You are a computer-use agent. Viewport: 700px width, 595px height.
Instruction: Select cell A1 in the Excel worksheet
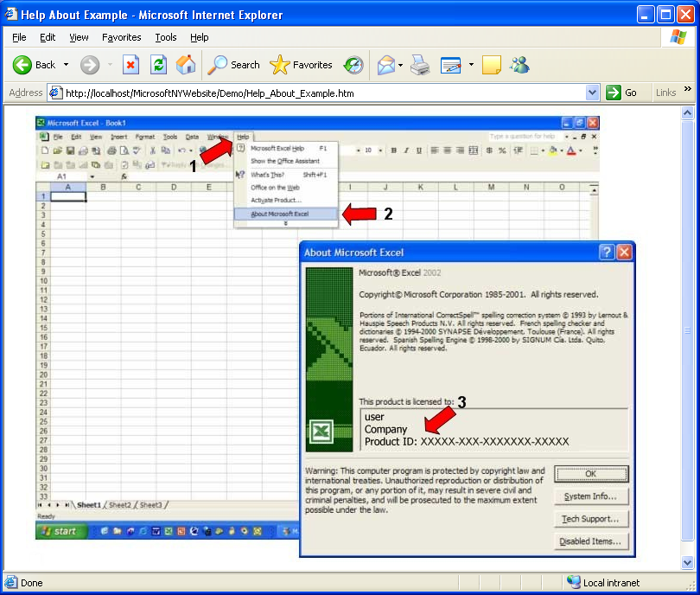click(x=68, y=196)
